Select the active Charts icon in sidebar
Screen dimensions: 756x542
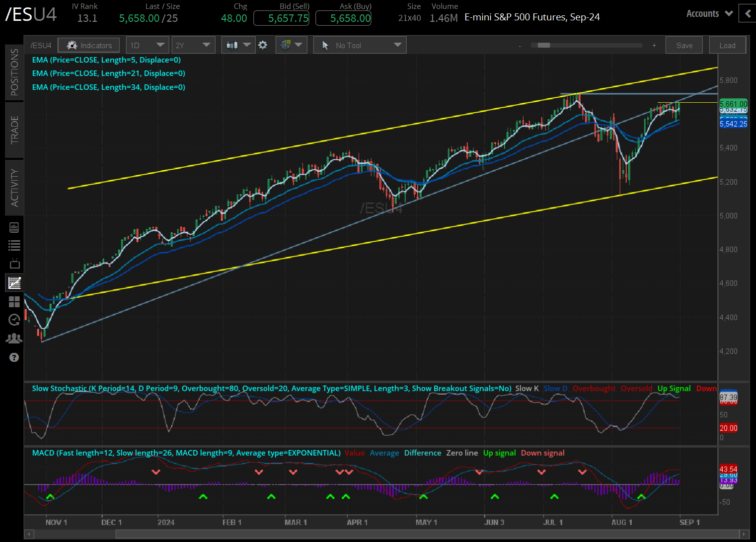point(14,282)
